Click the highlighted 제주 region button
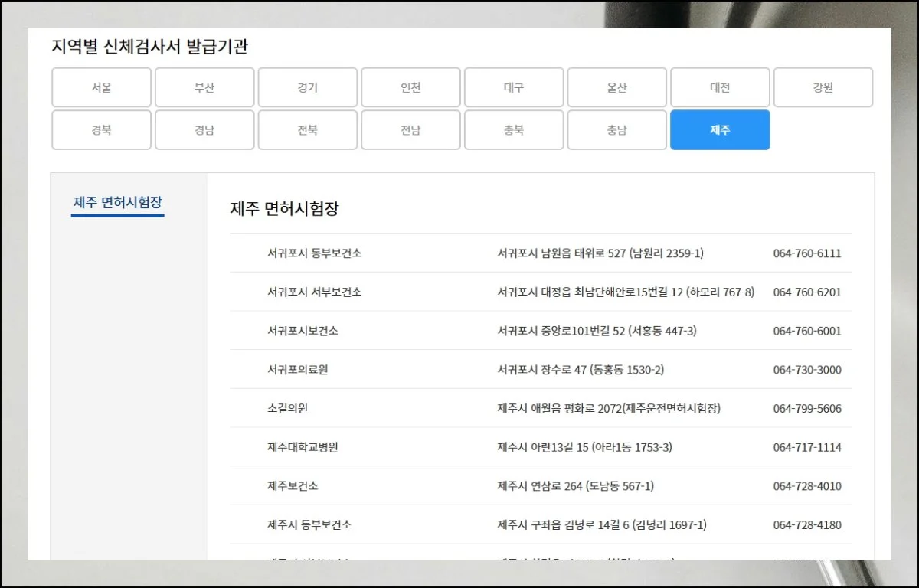919x588 pixels. tap(720, 129)
